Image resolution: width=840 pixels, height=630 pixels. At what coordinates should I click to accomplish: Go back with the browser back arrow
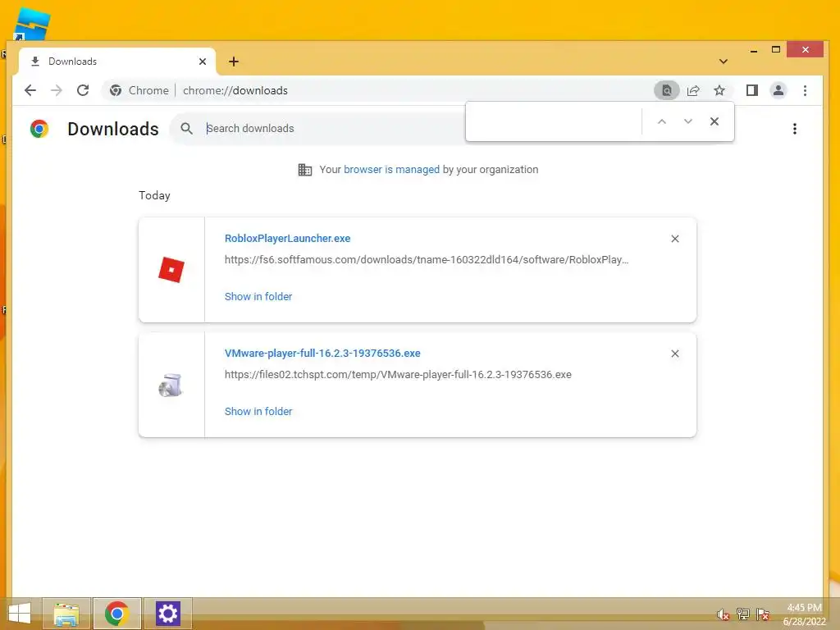30,90
